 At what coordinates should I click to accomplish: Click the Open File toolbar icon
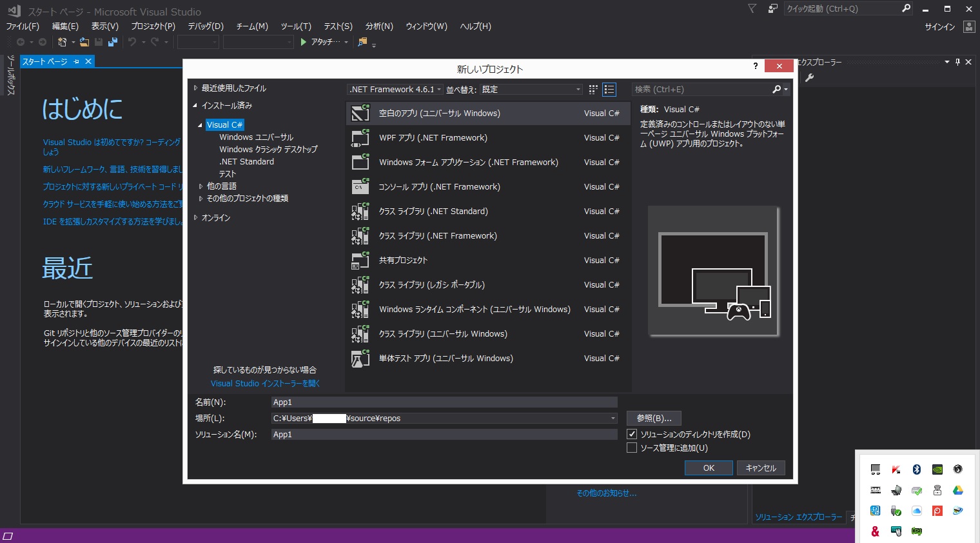tap(84, 42)
